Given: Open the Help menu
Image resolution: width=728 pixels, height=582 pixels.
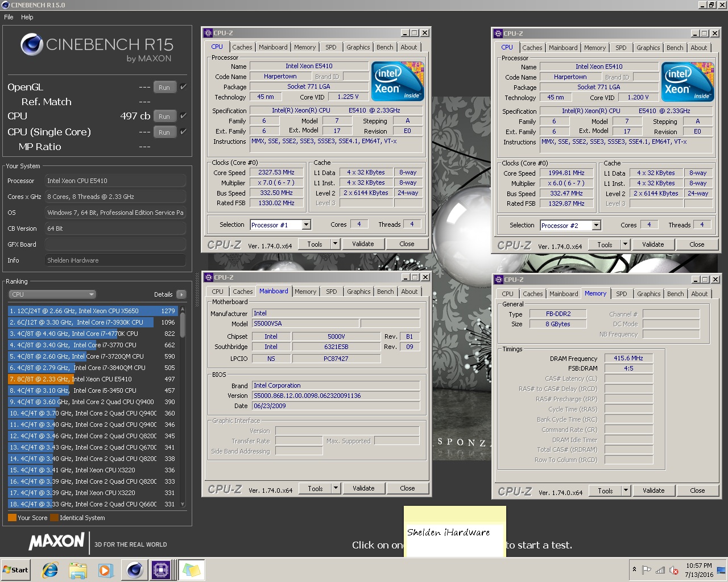Looking at the screenshot, I should coord(27,17).
